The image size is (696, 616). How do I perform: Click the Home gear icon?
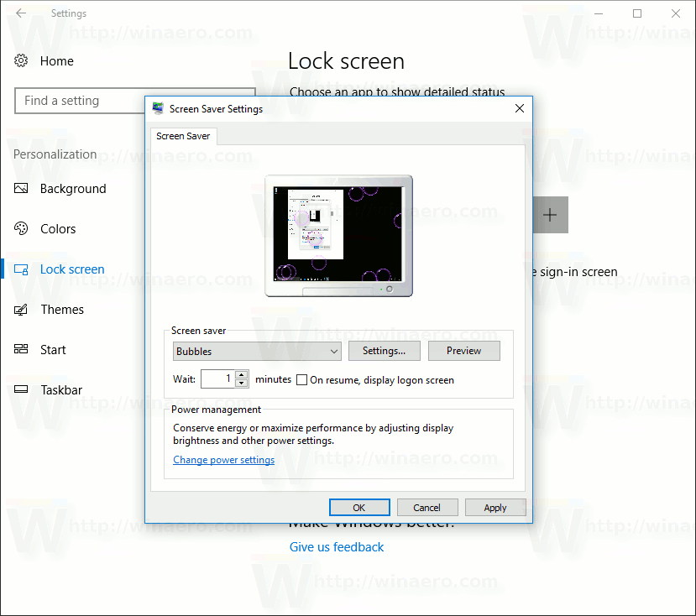tap(20, 60)
